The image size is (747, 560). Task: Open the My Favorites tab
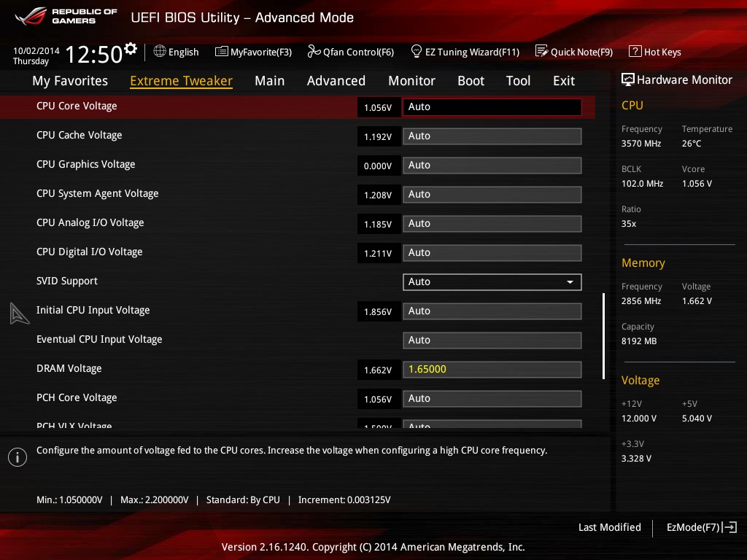[70, 80]
